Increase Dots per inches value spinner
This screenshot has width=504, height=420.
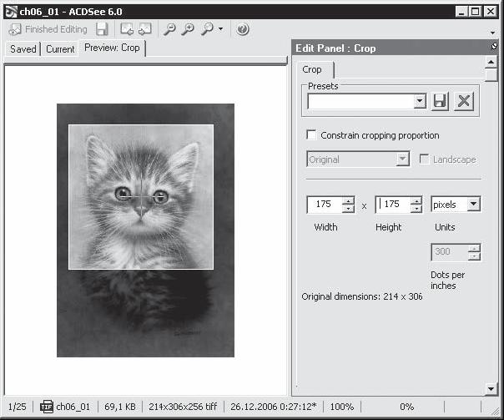[474, 248]
